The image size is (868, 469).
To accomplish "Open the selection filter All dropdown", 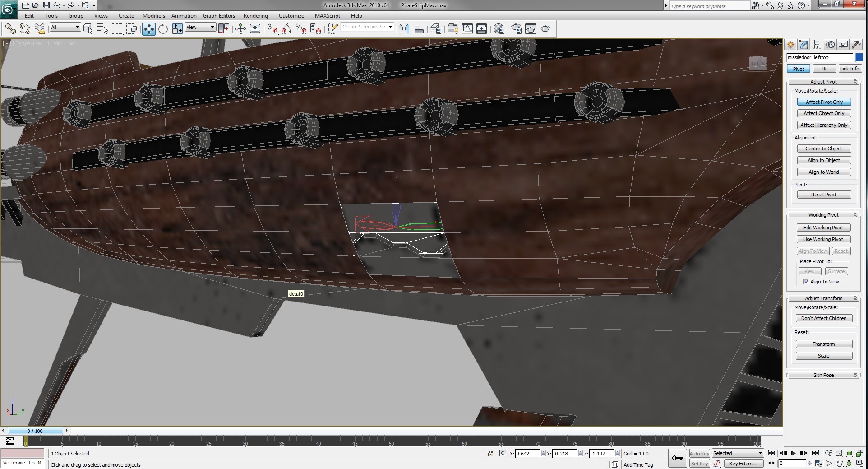I will (x=65, y=28).
